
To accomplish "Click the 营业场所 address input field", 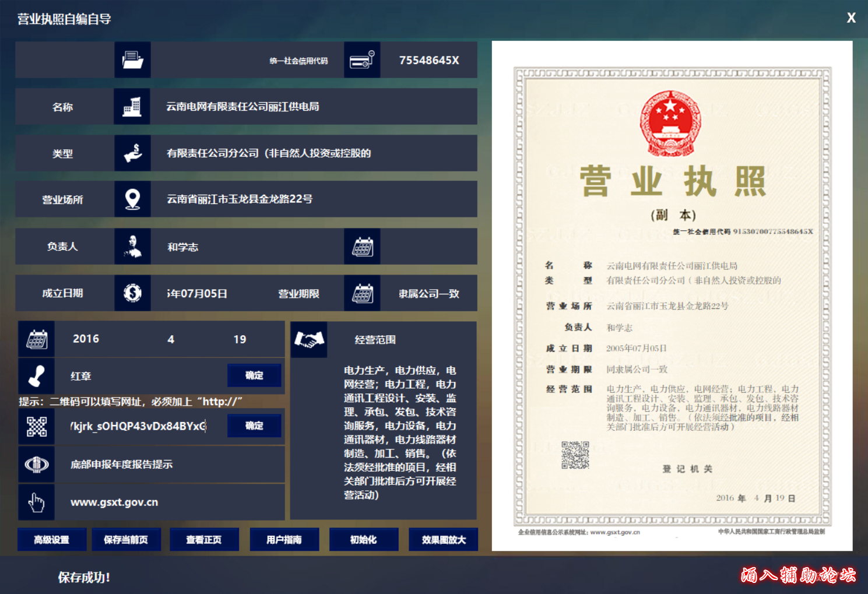I will pos(314,199).
